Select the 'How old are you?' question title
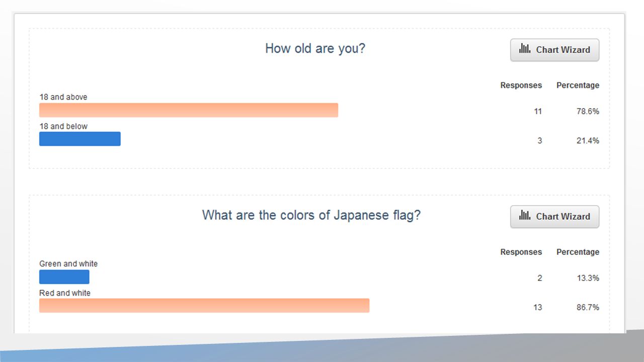 (315, 49)
